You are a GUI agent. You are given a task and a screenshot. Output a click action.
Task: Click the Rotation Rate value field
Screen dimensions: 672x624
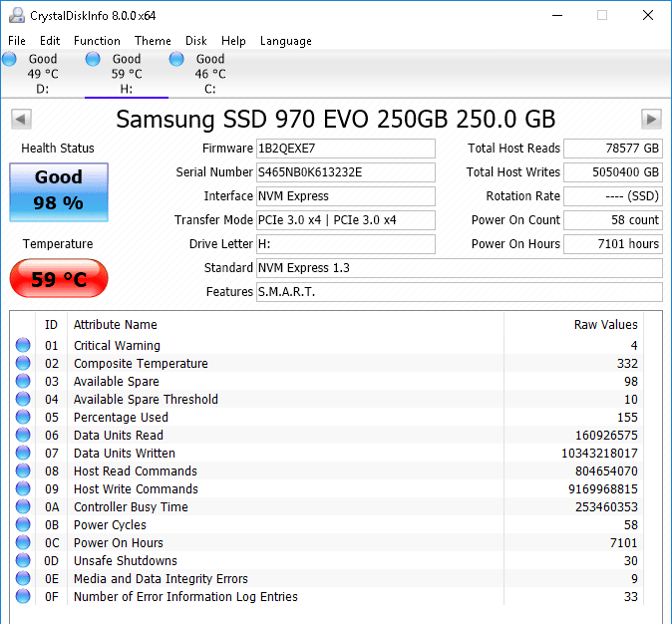click(x=613, y=196)
